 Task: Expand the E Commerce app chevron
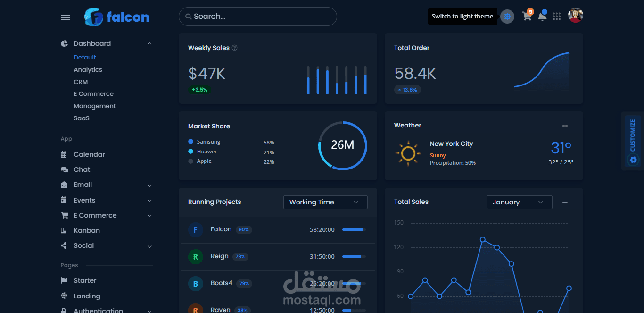(x=149, y=216)
